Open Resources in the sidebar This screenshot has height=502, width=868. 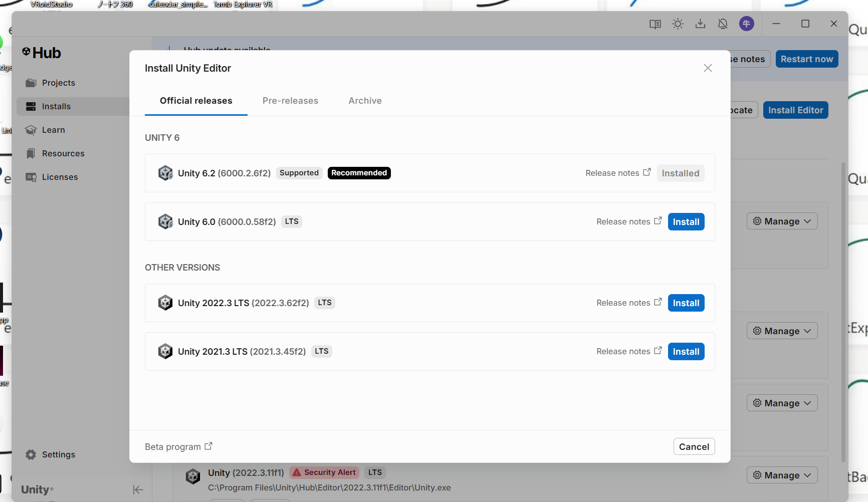pos(63,153)
